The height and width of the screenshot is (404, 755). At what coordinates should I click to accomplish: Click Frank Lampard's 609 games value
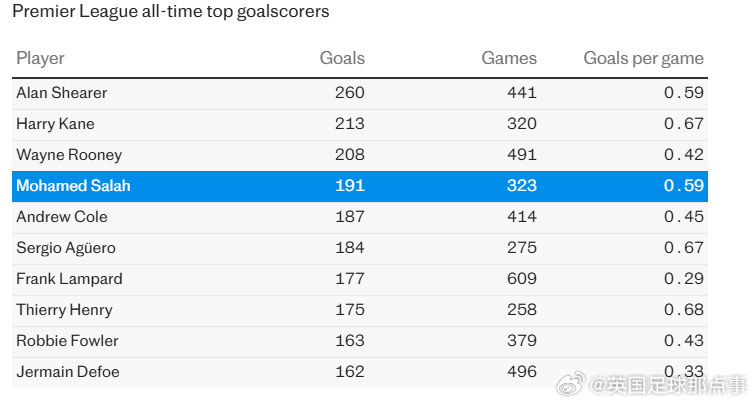tap(522, 279)
